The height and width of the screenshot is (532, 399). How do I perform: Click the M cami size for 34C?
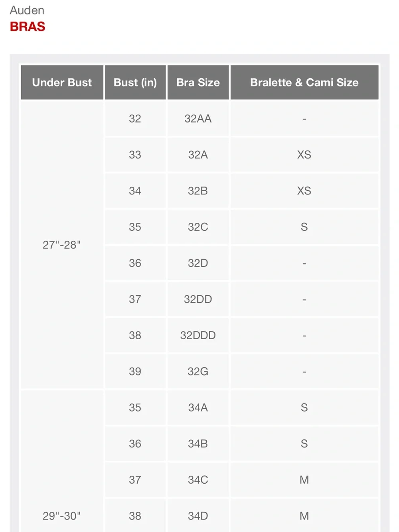click(x=304, y=480)
